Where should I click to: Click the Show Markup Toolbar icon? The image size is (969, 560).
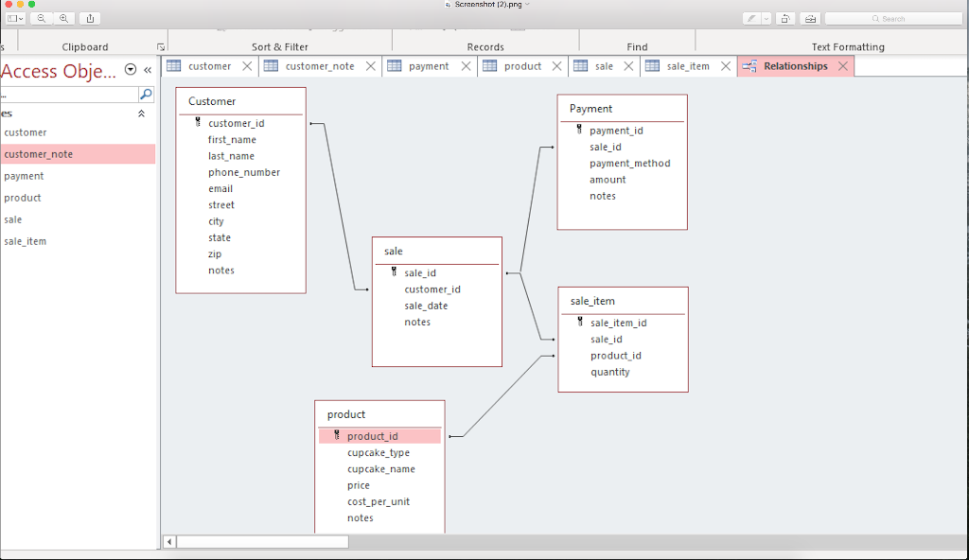coord(812,18)
